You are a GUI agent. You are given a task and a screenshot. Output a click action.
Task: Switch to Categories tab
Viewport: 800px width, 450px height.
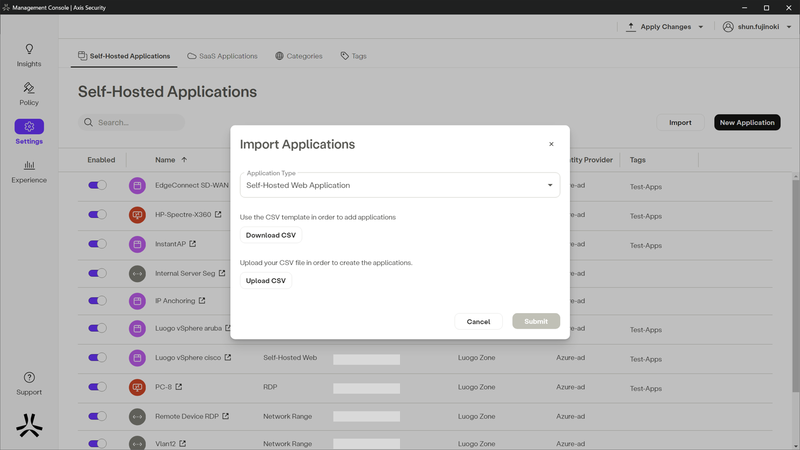pos(299,56)
